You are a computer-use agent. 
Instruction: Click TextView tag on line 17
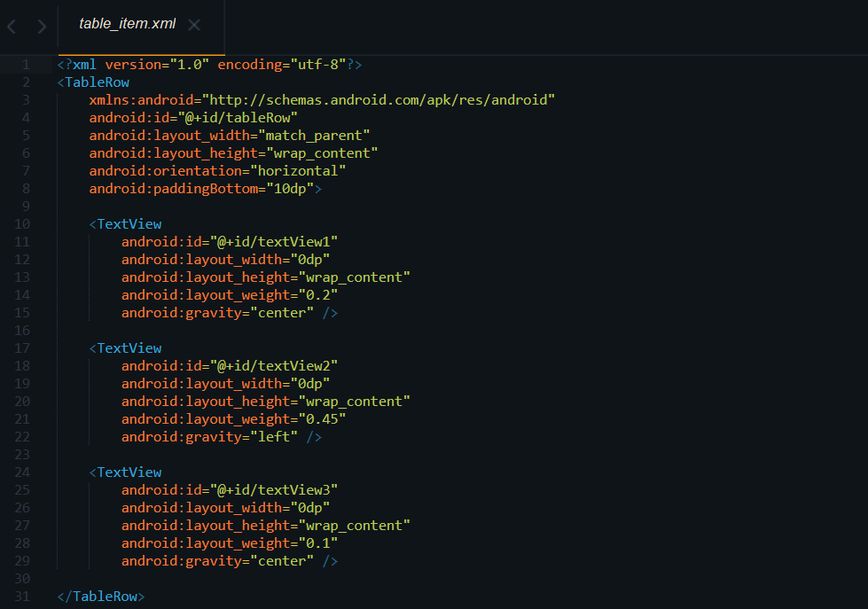[x=125, y=348]
